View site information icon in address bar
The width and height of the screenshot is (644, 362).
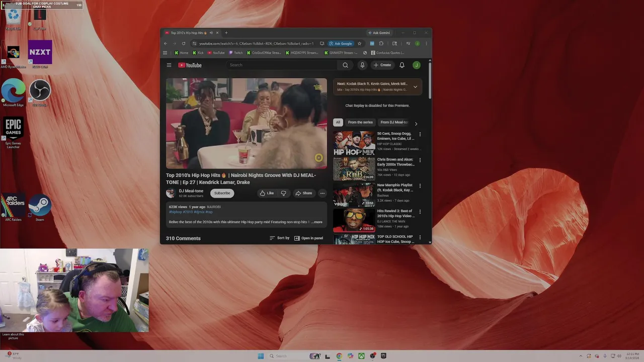194,43
